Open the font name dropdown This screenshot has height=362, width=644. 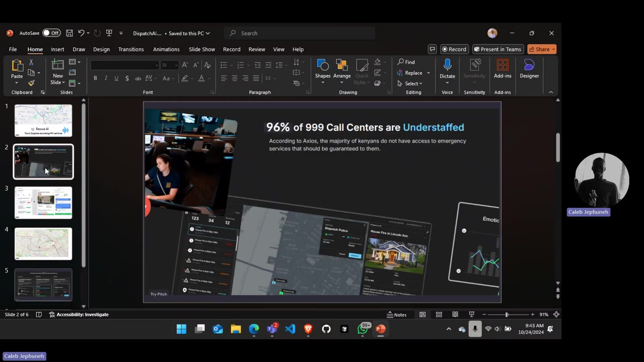coord(156,65)
